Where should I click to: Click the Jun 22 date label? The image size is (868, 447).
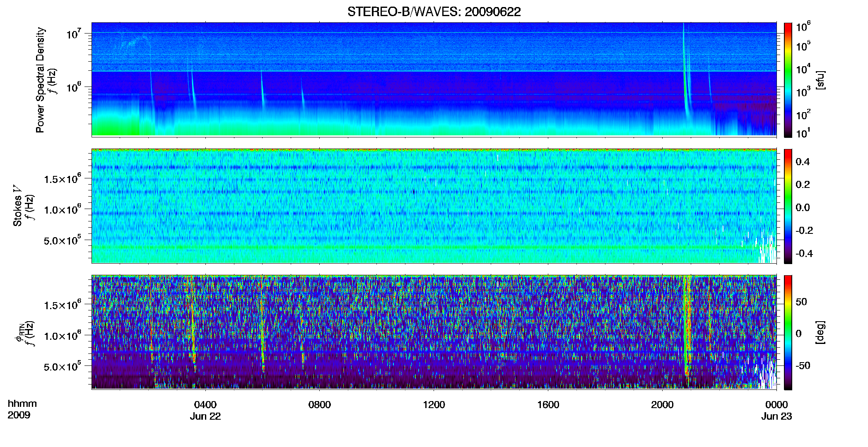(x=205, y=416)
